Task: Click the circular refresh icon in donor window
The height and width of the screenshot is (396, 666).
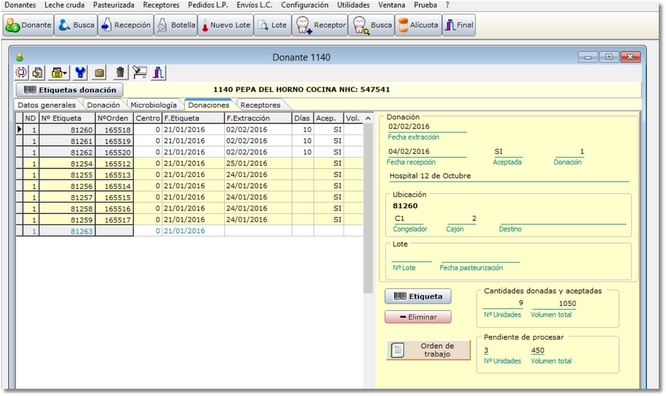Action: pos(21,73)
